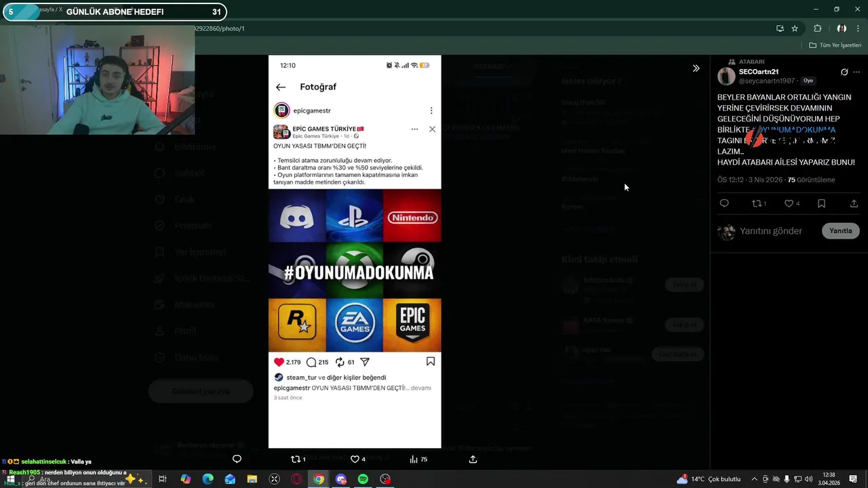868x488 pixels.
Task: Click the repost icon with count 1 in sidebar
Action: 759,203
